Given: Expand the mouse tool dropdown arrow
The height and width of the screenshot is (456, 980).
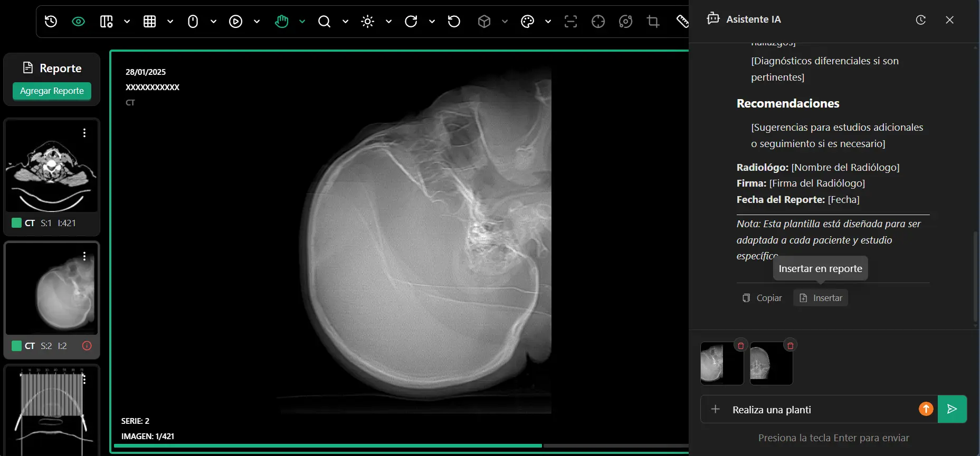Looking at the screenshot, I should pyautogui.click(x=213, y=22).
